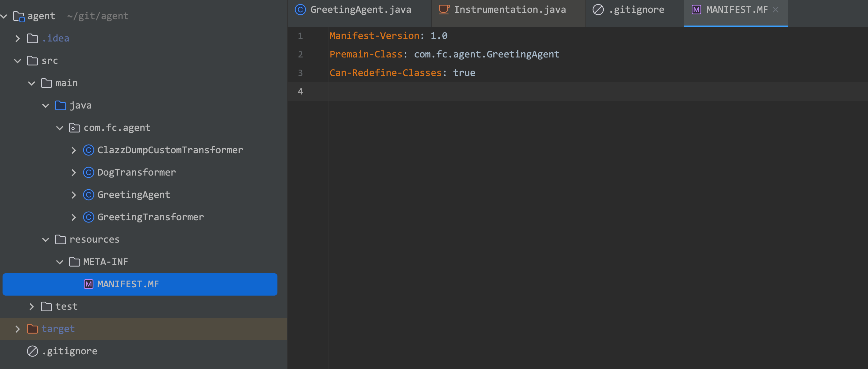This screenshot has height=369, width=868.
Task: Click the resources folder icon
Action: tap(61, 239)
